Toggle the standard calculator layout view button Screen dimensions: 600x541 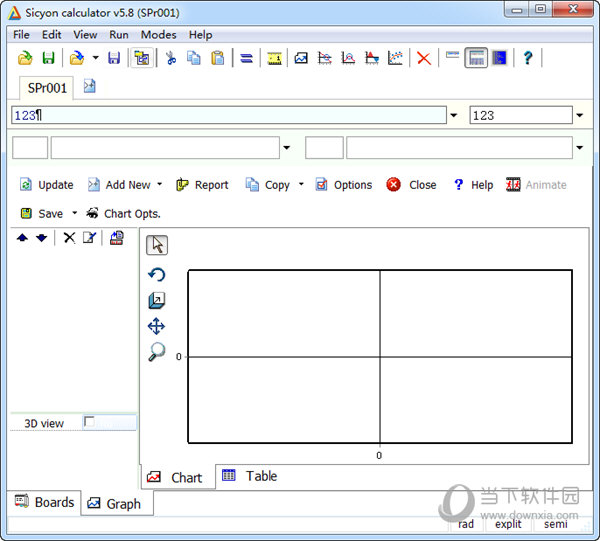(476, 58)
